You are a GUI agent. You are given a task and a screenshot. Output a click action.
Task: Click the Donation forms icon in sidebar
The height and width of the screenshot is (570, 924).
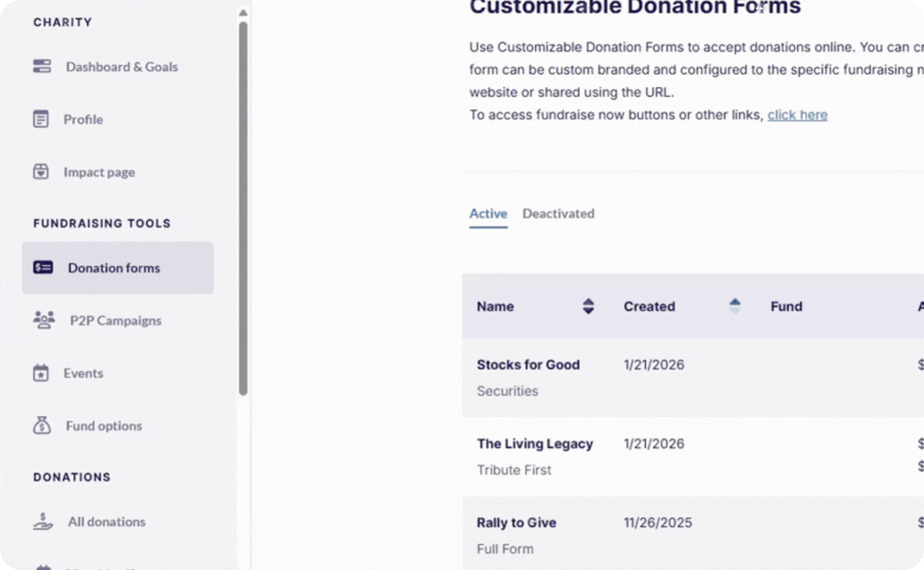(x=43, y=267)
